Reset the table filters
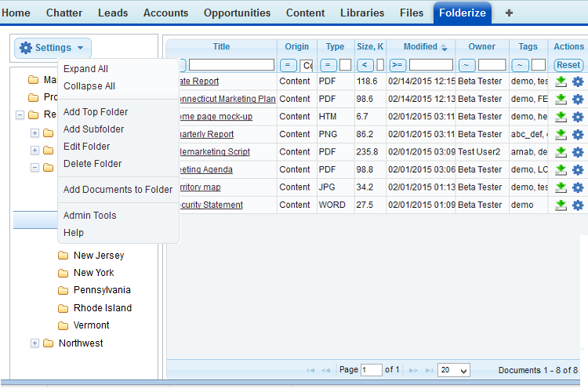The image size is (588, 392). (568, 65)
